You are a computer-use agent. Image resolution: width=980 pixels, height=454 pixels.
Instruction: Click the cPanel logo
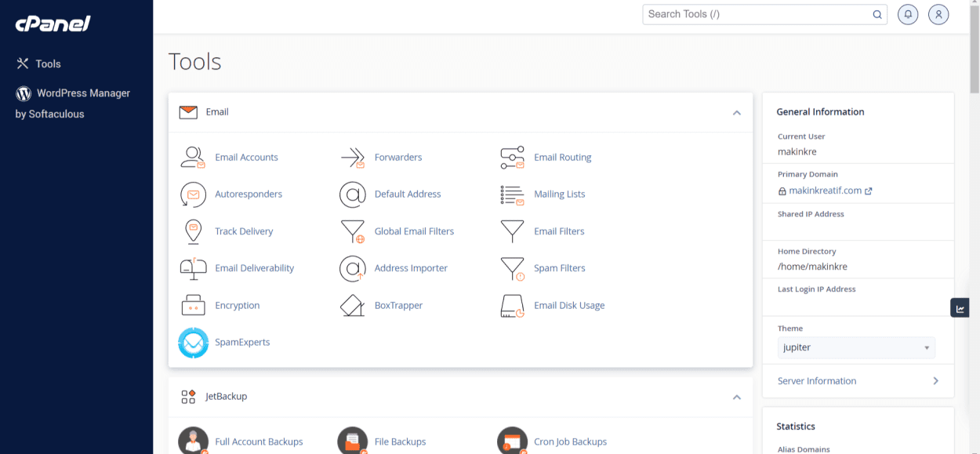(50, 24)
